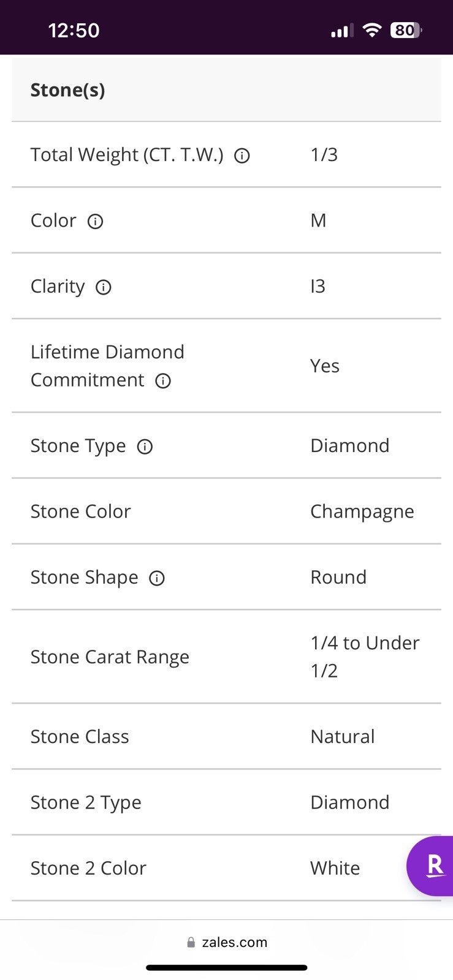Viewport: 453px width, 980px height.
Task: Tap the battery indicator showing 80
Action: coord(406,30)
